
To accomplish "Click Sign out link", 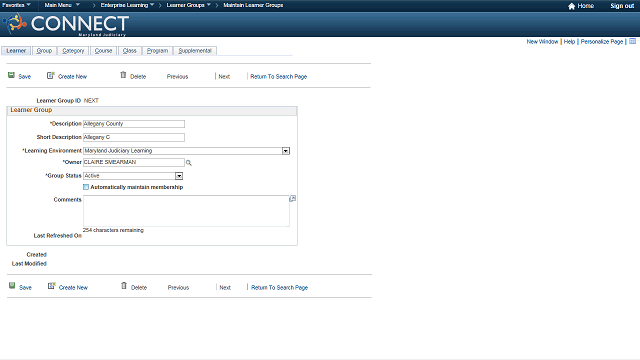I will pyautogui.click(x=622, y=6).
